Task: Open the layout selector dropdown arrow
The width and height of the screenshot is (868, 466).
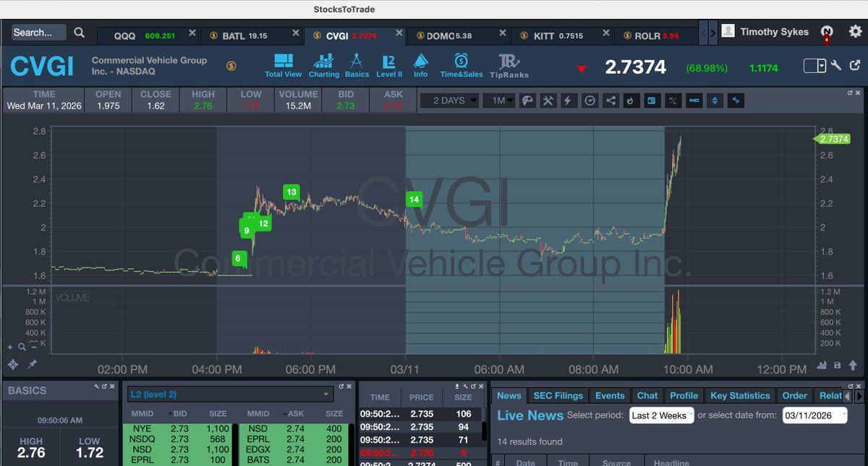Action: coord(821,66)
